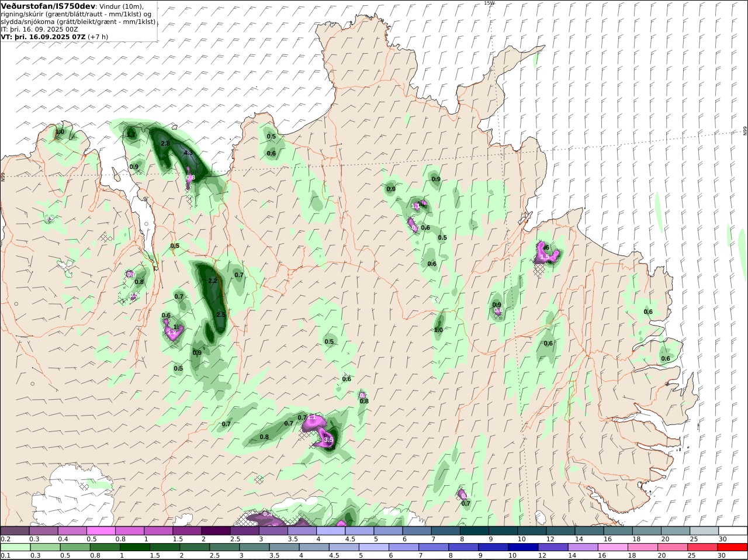The width and height of the screenshot is (748, 560).
Task: Pick the bright pink swatch labeled 0.5, top row
Action: (101, 531)
